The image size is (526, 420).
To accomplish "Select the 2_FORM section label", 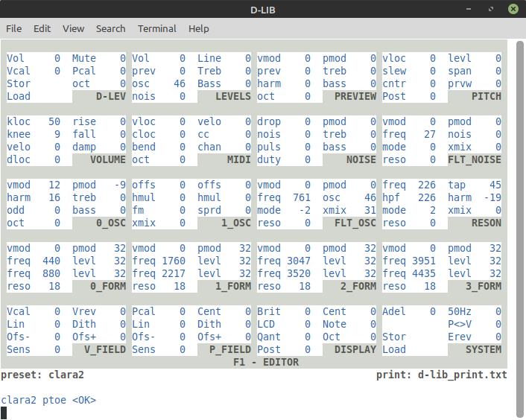I will (x=358, y=287).
